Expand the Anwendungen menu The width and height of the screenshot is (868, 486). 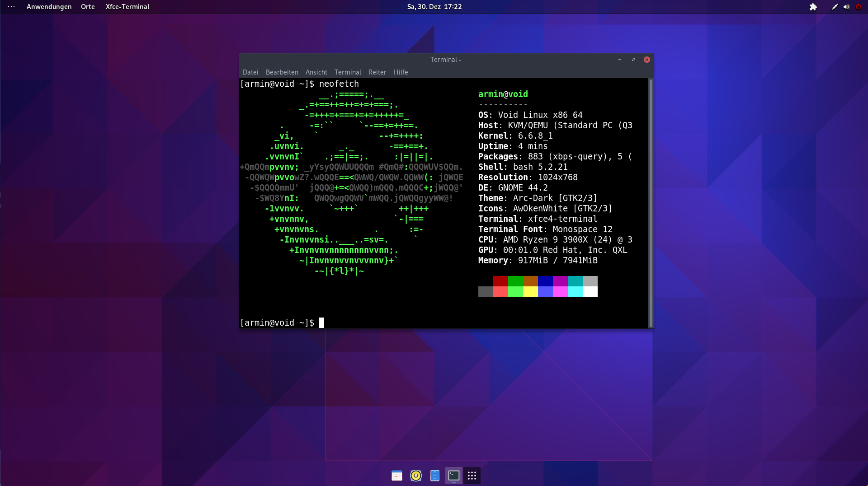pos(49,7)
